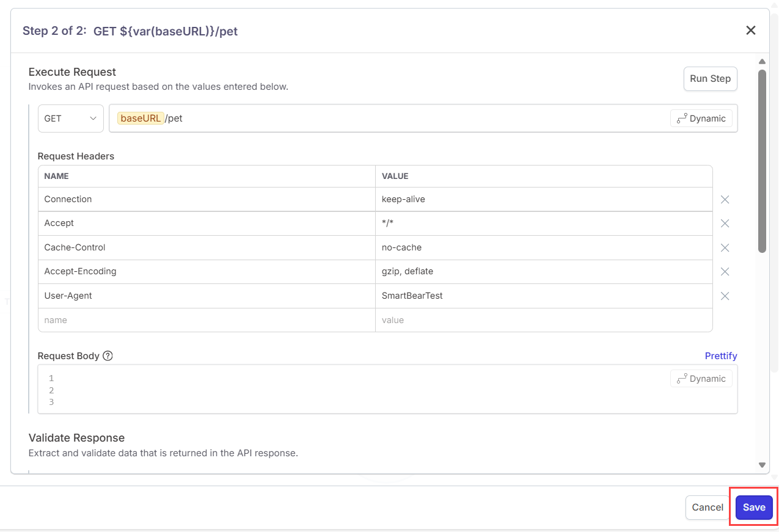The image size is (779, 532).
Task: Remove the Accept-Encoding header row
Action: click(x=725, y=271)
